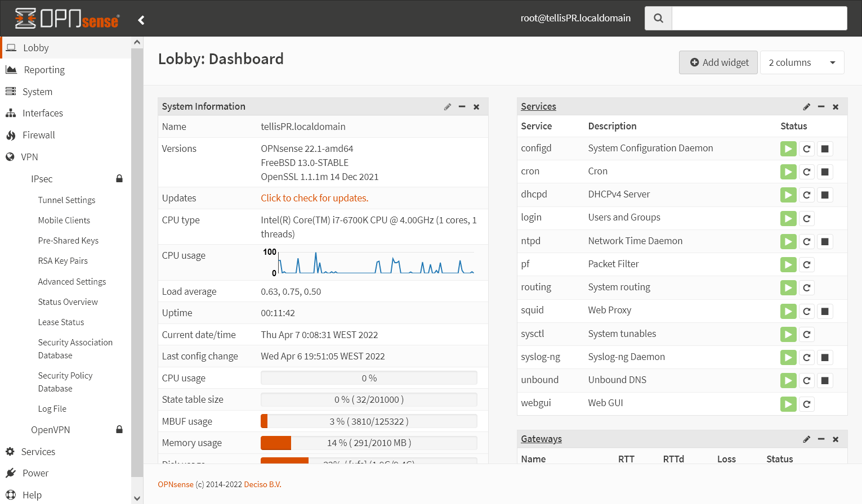This screenshot has height=504, width=862.
Task: Edit the System Information widget
Action: tap(447, 107)
